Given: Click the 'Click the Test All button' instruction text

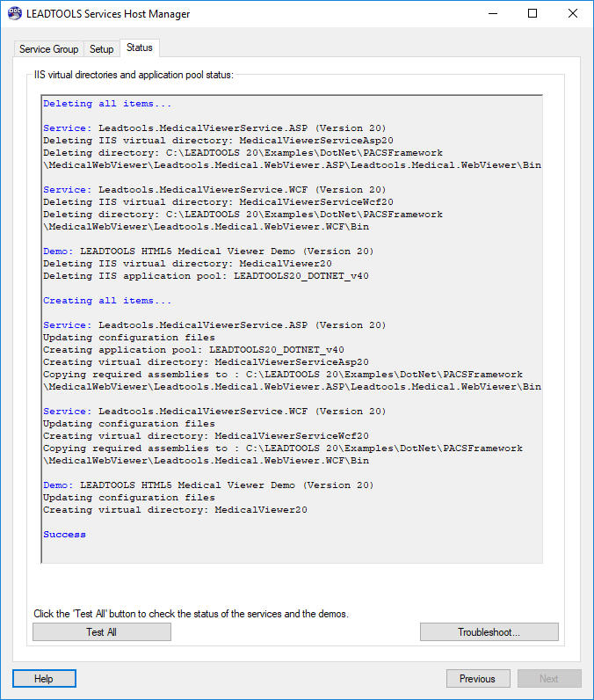Looking at the screenshot, I should [x=191, y=614].
